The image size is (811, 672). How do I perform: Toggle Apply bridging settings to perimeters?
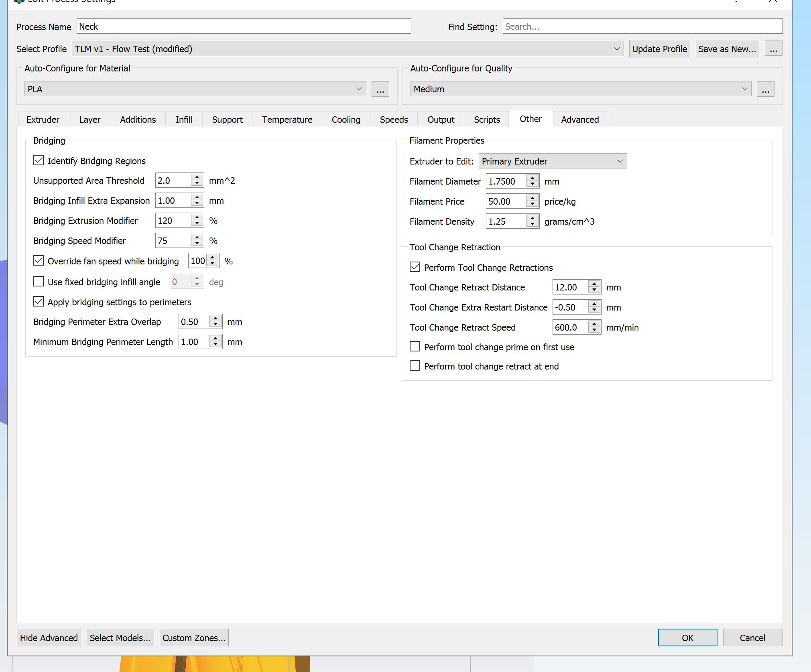pyautogui.click(x=39, y=302)
